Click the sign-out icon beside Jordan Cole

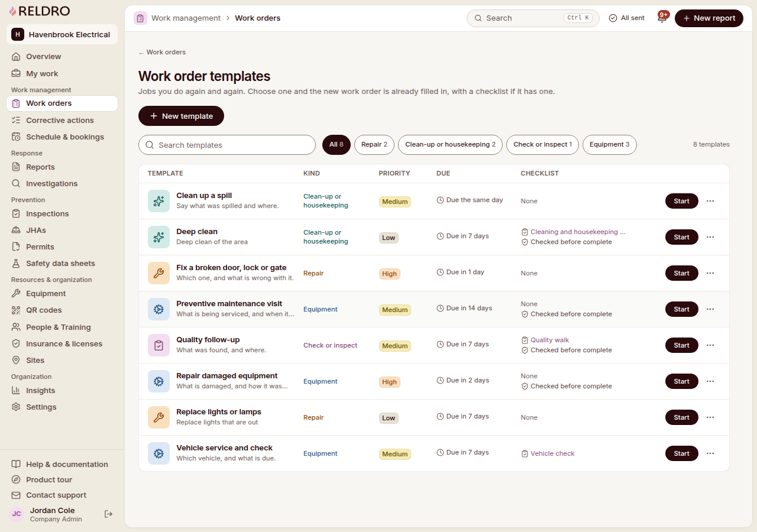pos(108,514)
